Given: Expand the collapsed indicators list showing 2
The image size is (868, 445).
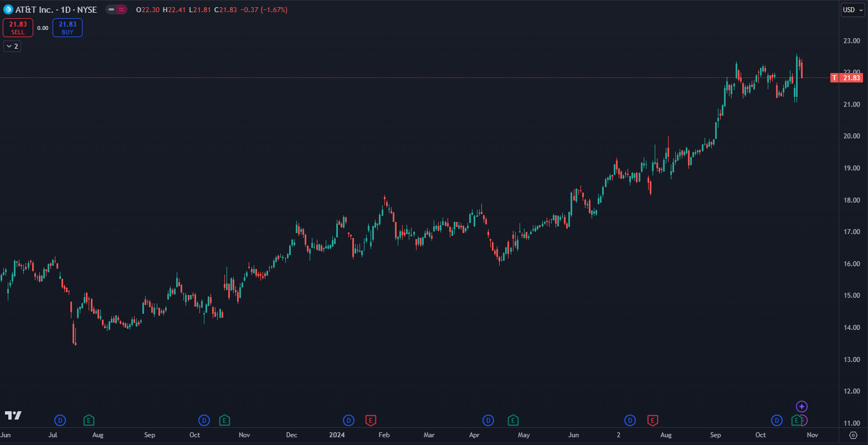Looking at the screenshot, I should (12, 46).
